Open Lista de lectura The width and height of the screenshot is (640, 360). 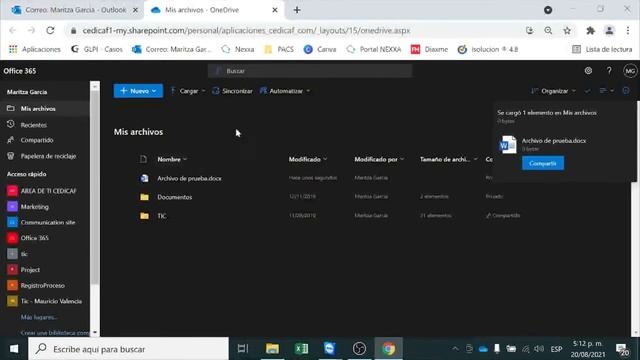pos(602,49)
